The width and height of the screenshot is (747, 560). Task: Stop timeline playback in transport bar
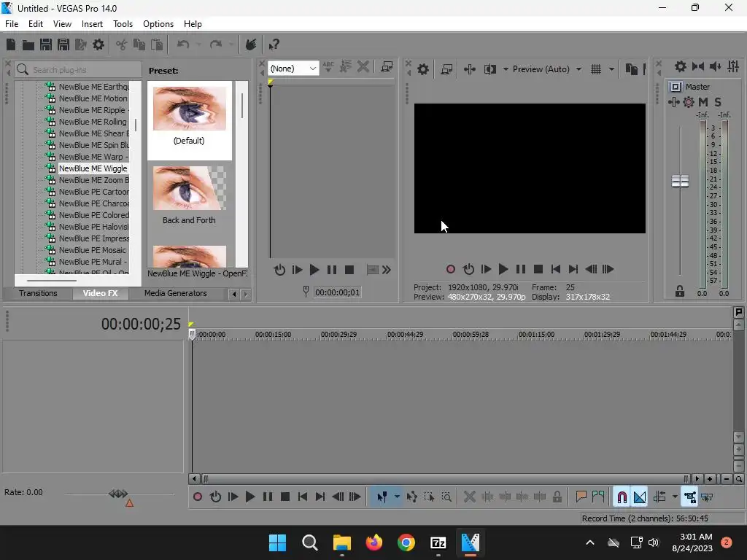pyautogui.click(x=285, y=497)
